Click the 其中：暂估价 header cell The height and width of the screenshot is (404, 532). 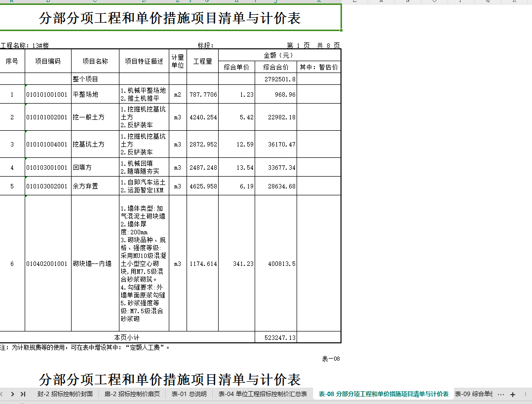(x=319, y=67)
